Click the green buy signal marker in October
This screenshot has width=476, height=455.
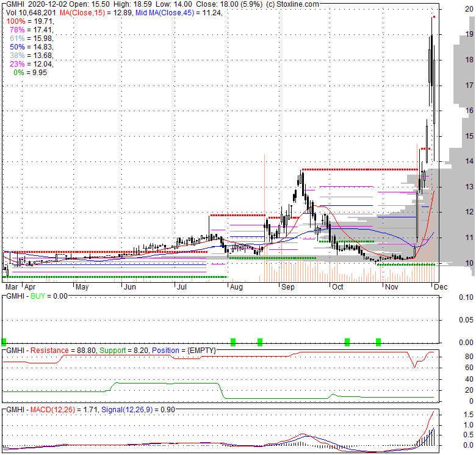(347, 342)
